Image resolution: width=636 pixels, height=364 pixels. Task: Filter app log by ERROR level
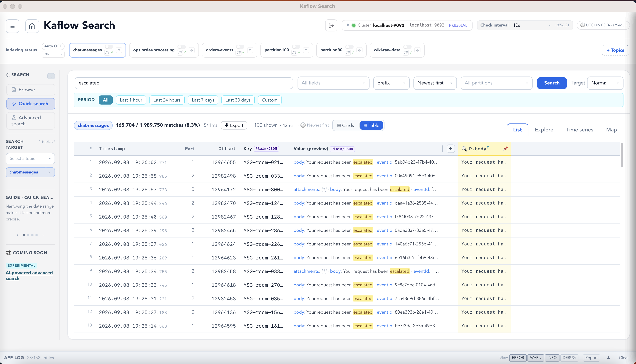pos(518,358)
